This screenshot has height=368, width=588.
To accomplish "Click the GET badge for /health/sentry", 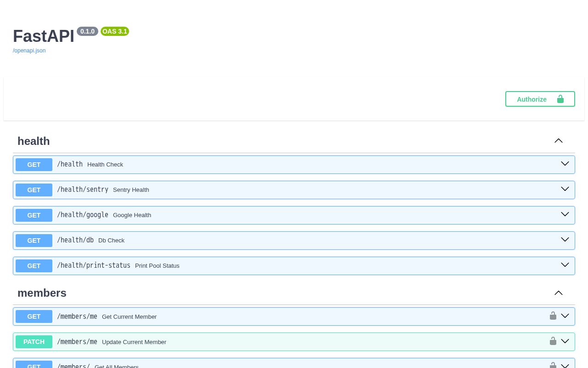I will [x=34, y=190].
